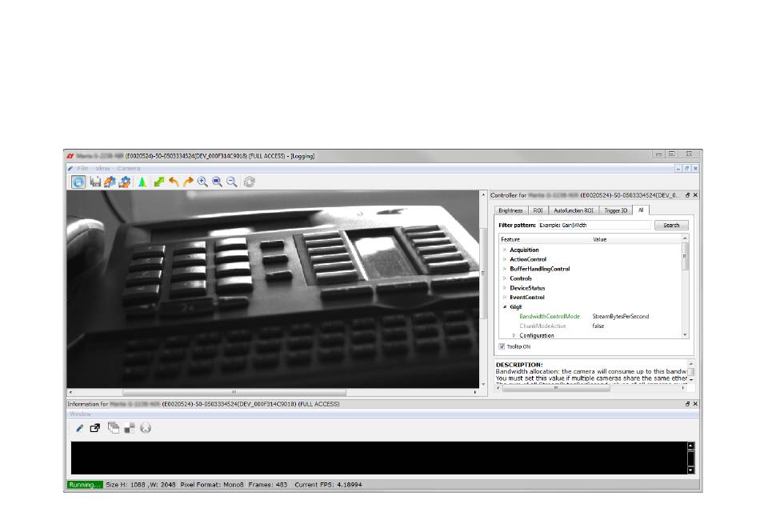Click the orange left rotate arrow icon

coord(174,182)
